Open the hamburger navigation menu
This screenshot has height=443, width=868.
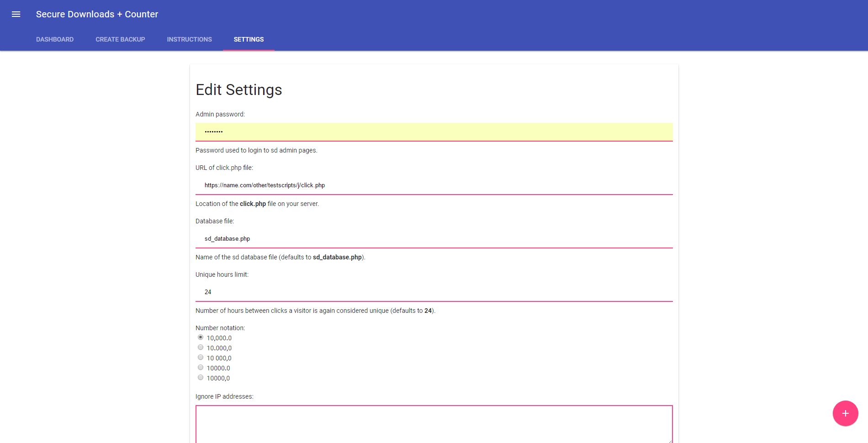[x=16, y=14]
